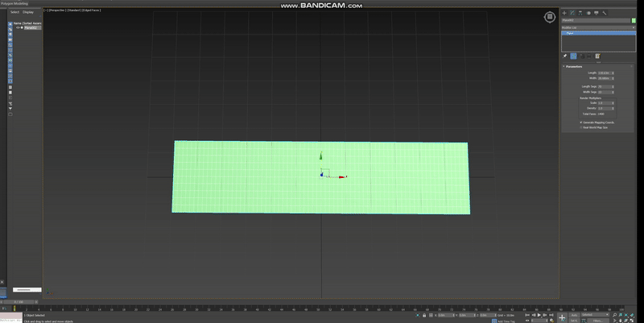Click the Width Segs spinner arrows

point(613,92)
